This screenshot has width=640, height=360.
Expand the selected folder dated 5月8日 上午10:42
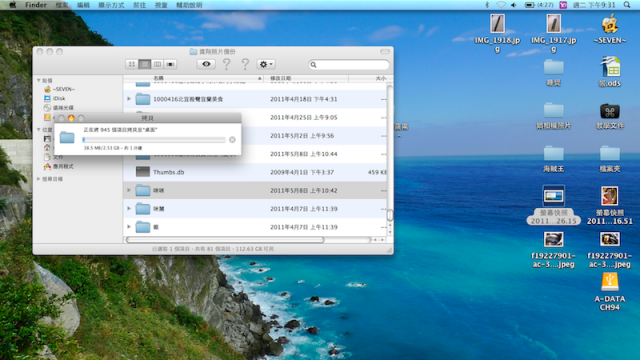click(129, 190)
